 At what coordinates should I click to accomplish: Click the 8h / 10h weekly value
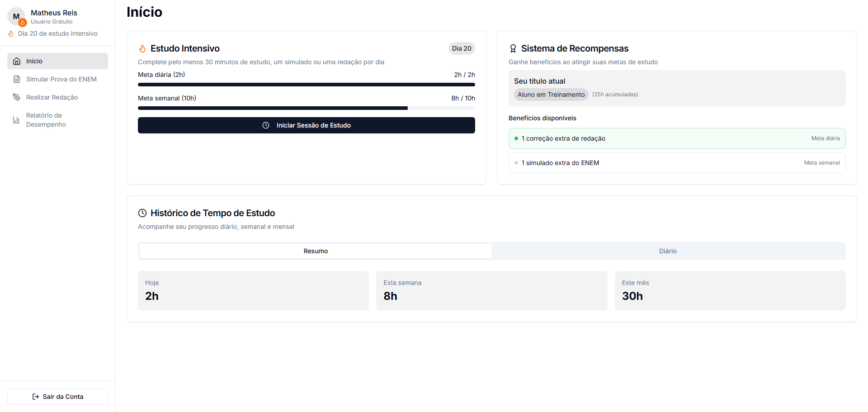point(463,98)
